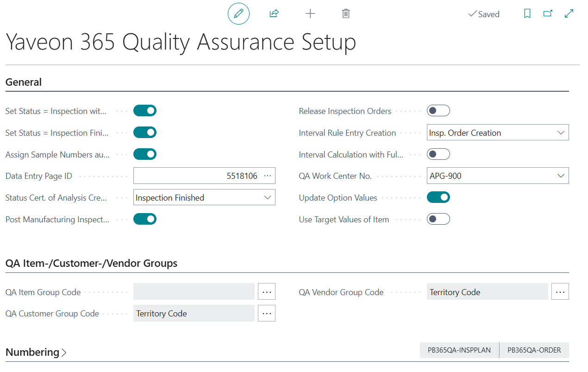Open QA Item Group Code ellipsis button
The width and height of the screenshot is (588, 372).
point(267,292)
